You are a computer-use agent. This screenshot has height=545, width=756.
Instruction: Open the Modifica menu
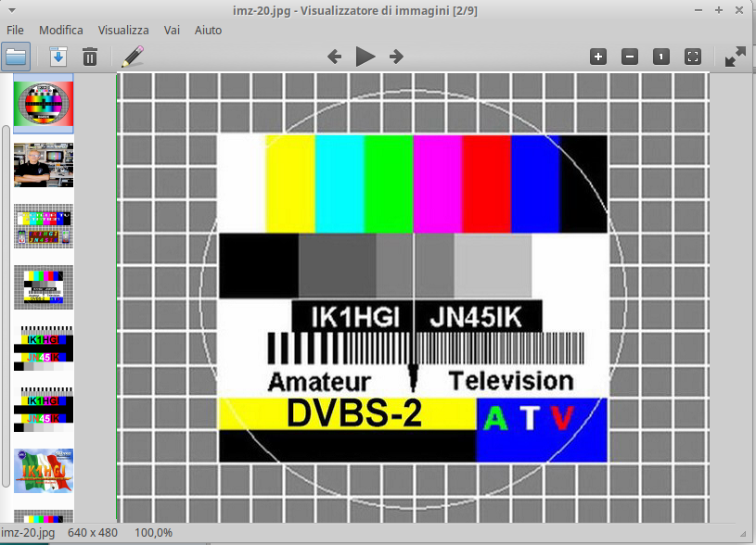click(60, 30)
